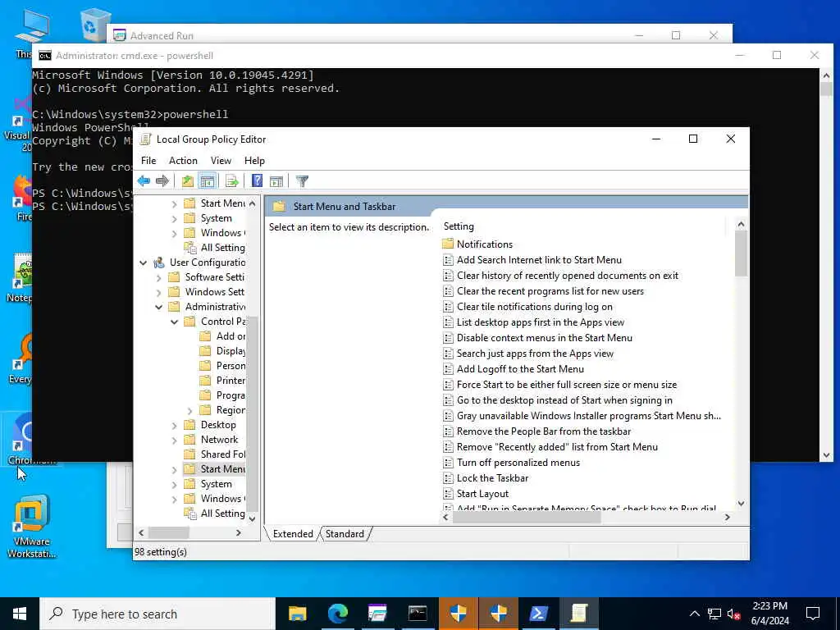Click the Filter funnel toolbar icon
This screenshot has height=630, width=840.
click(302, 181)
